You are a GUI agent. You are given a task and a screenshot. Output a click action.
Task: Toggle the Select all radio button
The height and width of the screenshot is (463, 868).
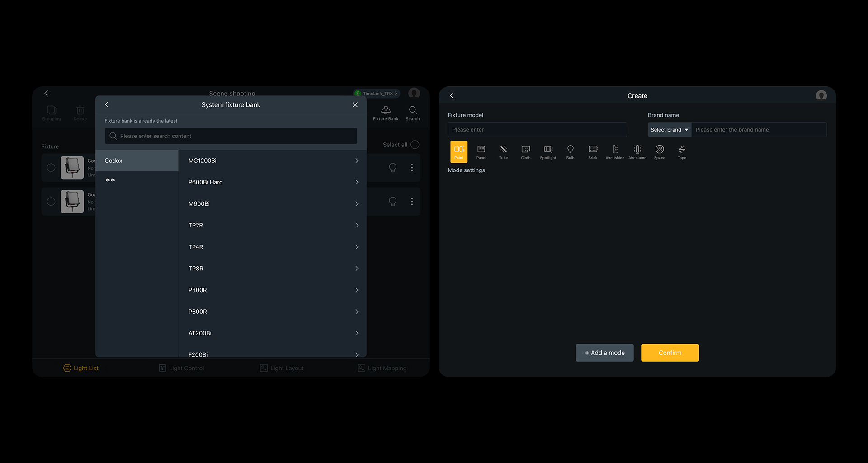click(415, 145)
